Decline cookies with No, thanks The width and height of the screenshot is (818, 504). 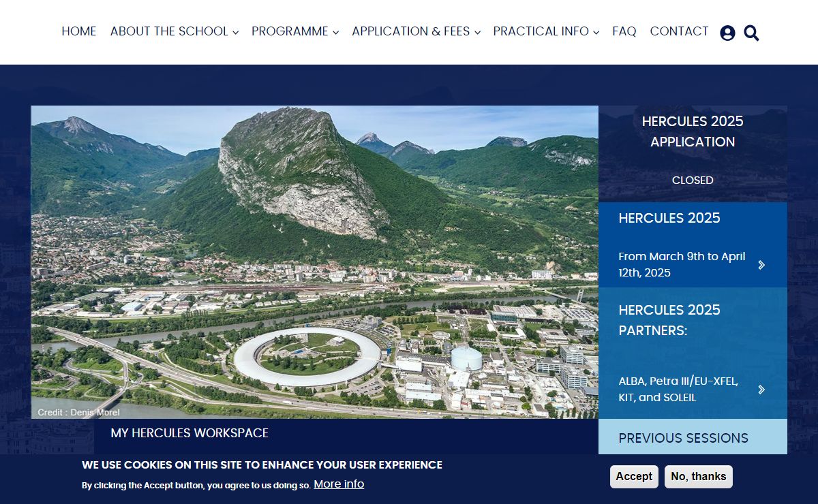click(698, 476)
